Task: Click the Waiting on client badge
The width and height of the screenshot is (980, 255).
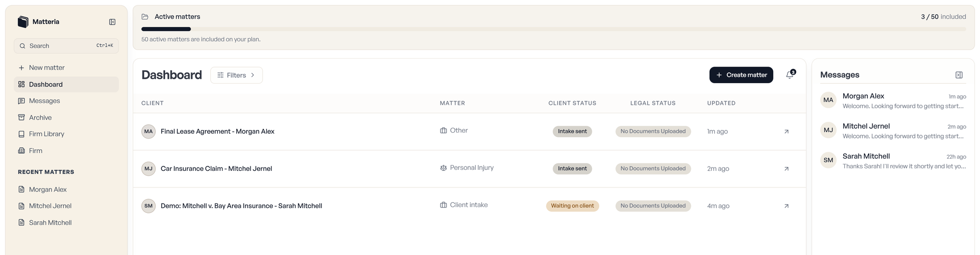Action: pyautogui.click(x=572, y=206)
